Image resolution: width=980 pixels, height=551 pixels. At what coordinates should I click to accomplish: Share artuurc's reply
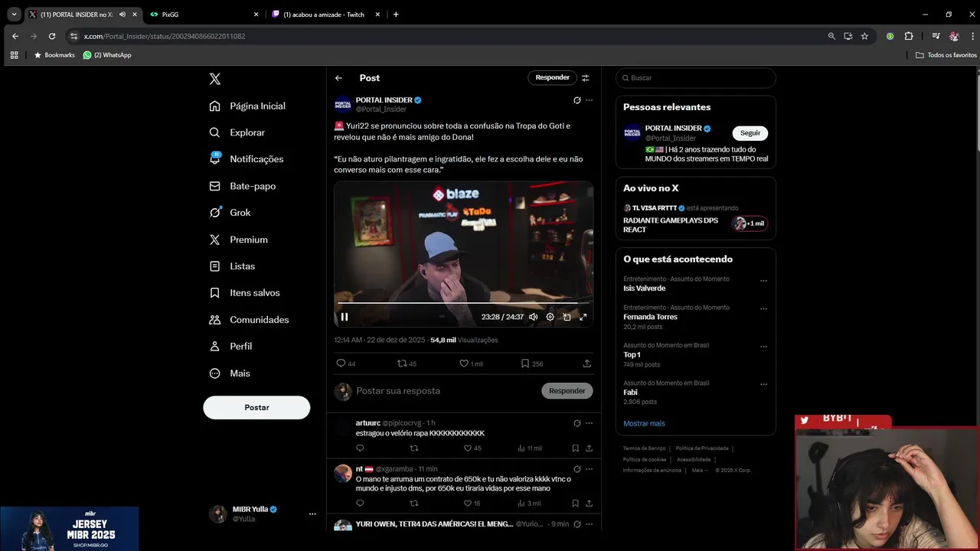[x=589, y=448]
